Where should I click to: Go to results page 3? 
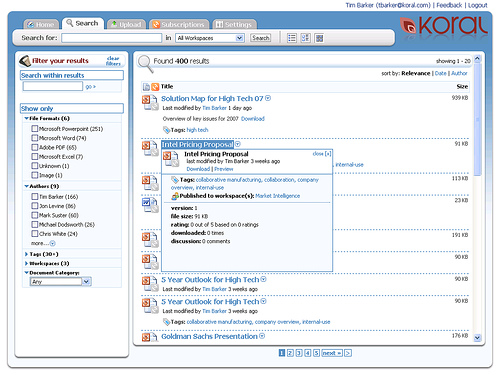(x=299, y=353)
